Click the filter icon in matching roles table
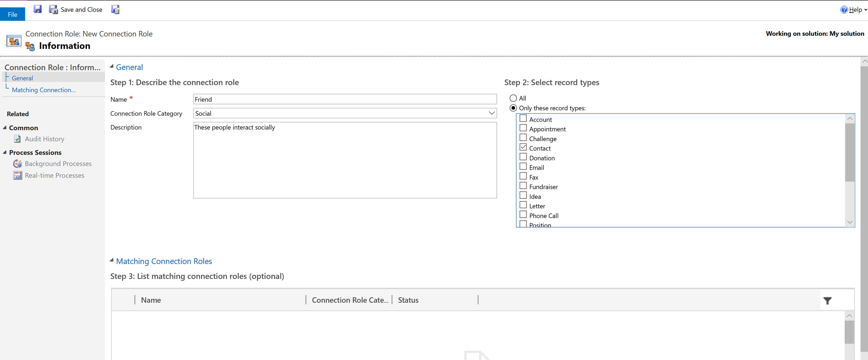This screenshot has width=868, height=360. (x=828, y=300)
